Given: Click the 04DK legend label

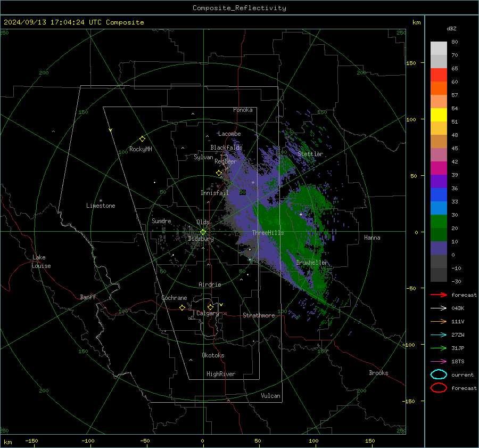Looking at the screenshot, I should [458, 308].
